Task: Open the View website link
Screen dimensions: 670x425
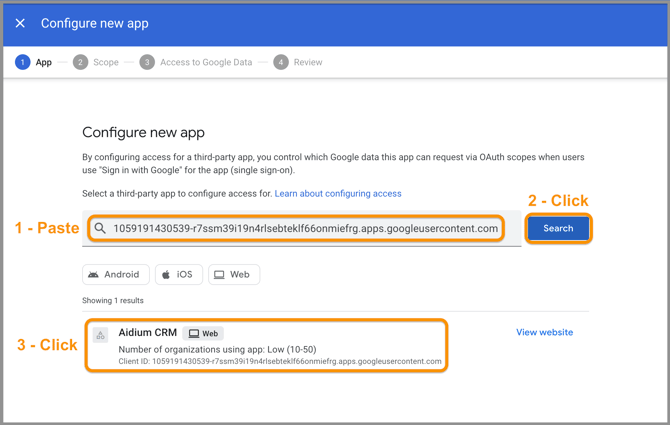Action: click(x=544, y=332)
